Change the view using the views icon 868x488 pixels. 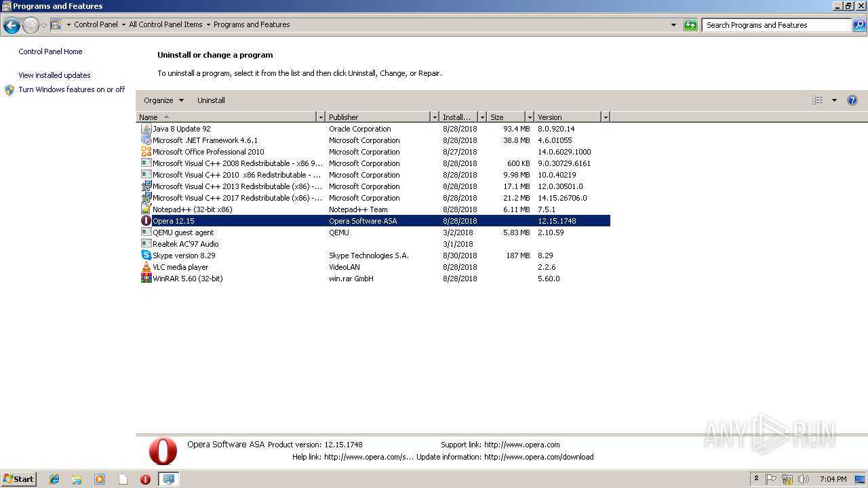pyautogui.click(x=818, y=100)
